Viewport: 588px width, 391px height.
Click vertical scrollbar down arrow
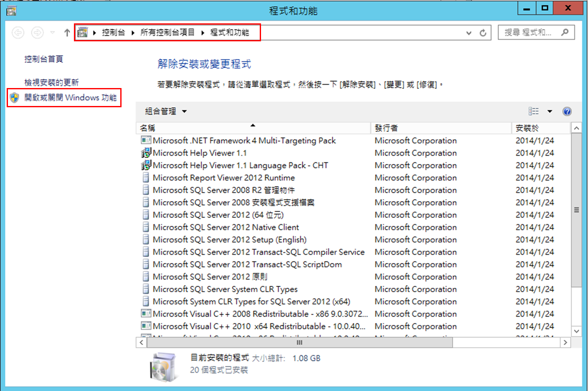(x=576, y=331)
